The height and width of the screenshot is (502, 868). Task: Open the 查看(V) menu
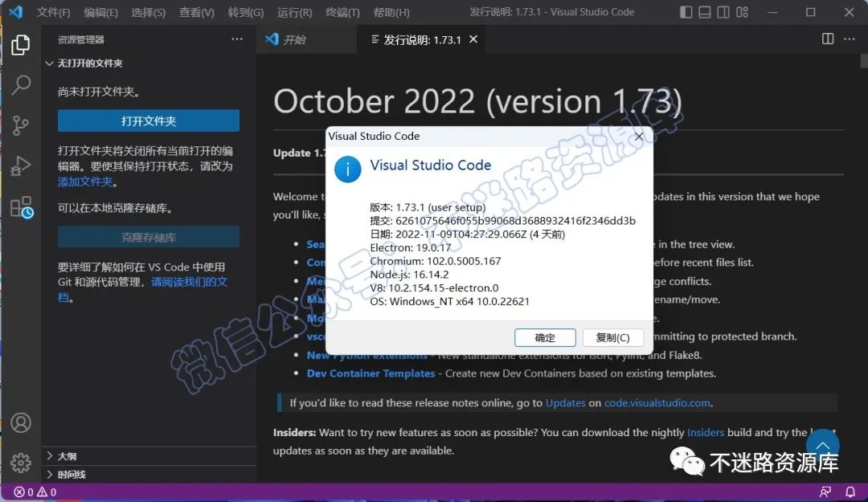click(x=197, y=12)
